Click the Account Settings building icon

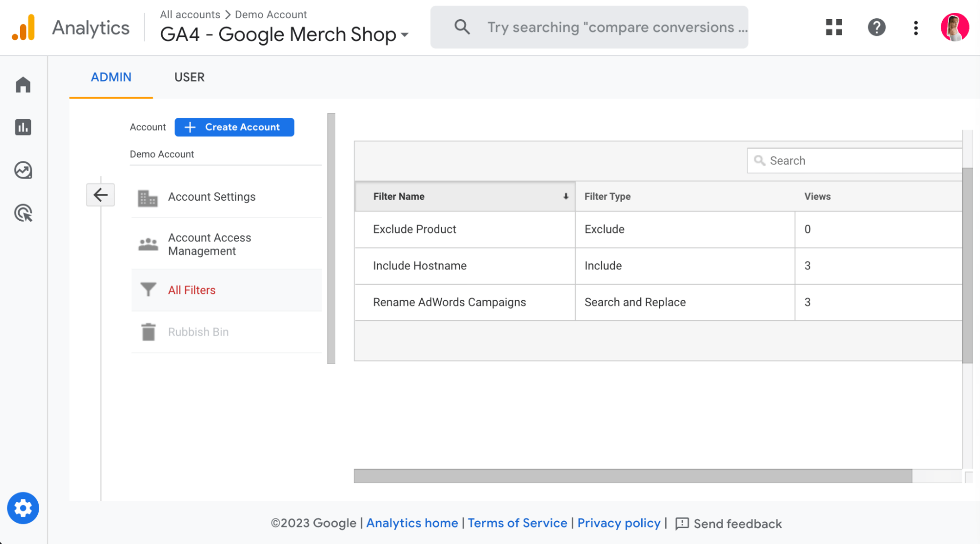pyautogui.click(x=148, y=196)
